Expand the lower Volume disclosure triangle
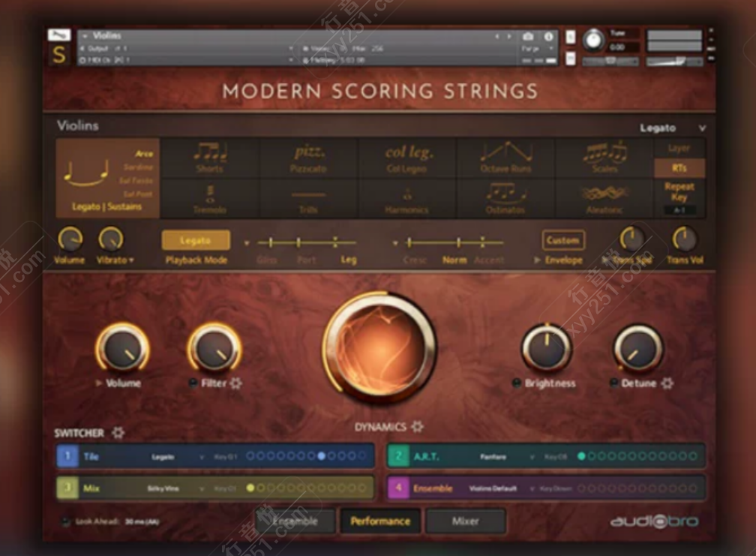The height and width of the screenshot is (556, 756). [99, 383]
